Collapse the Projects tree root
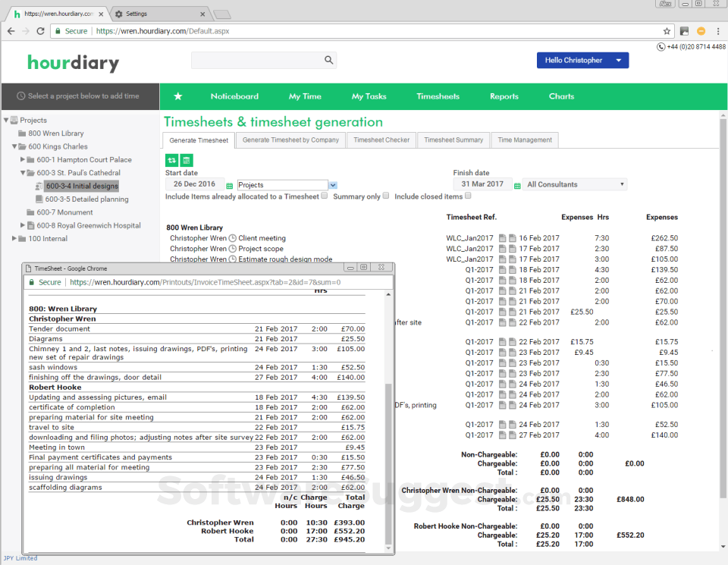 point(6,121)
